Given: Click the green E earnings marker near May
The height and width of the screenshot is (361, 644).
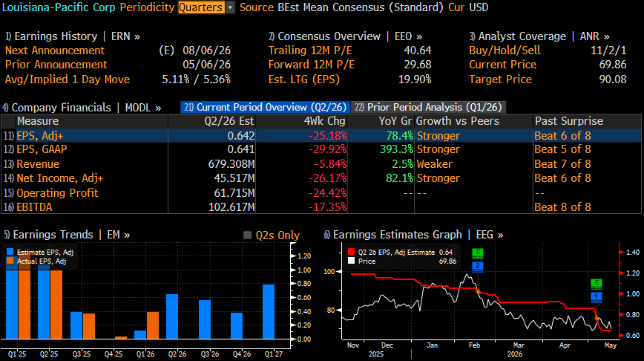Looking at the screenshot, I should (597, 284).
